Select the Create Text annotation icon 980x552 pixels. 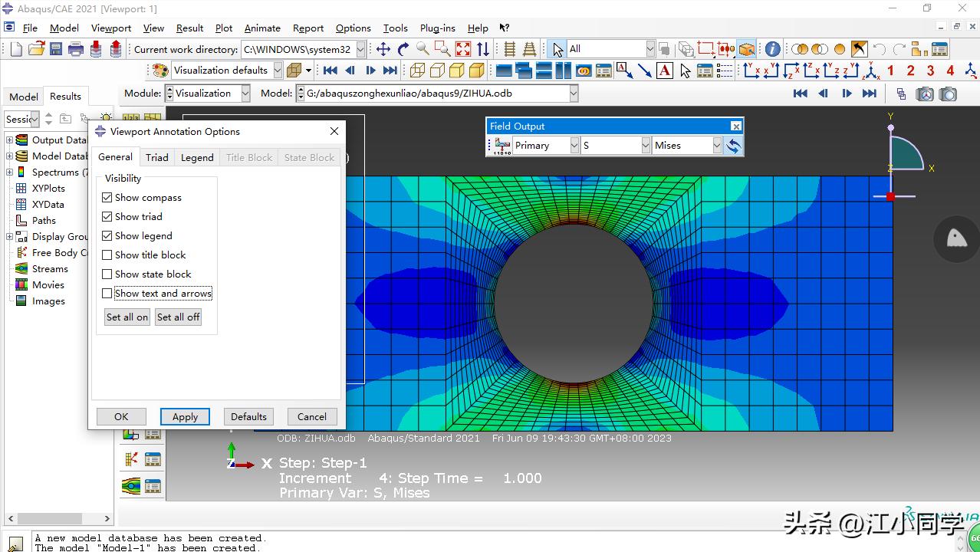point(665,71)
